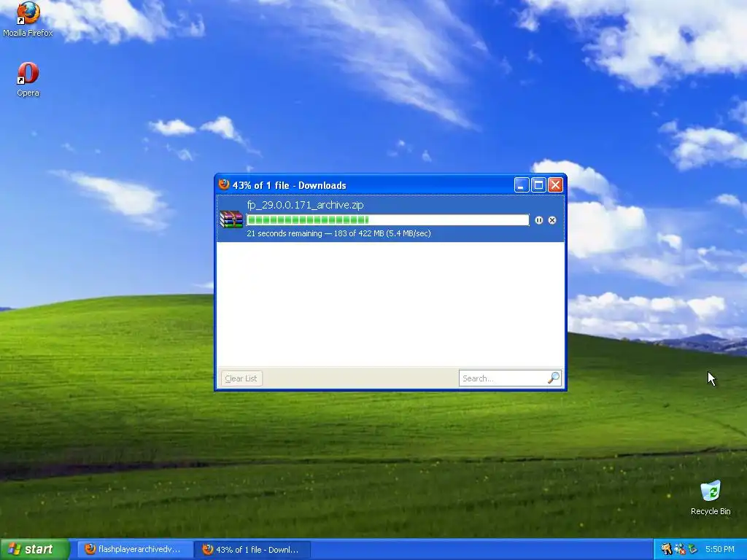The height and width of the screenshot is (560, 747).
Task: Minimize the Downloads window
Action: pos(522,184)
